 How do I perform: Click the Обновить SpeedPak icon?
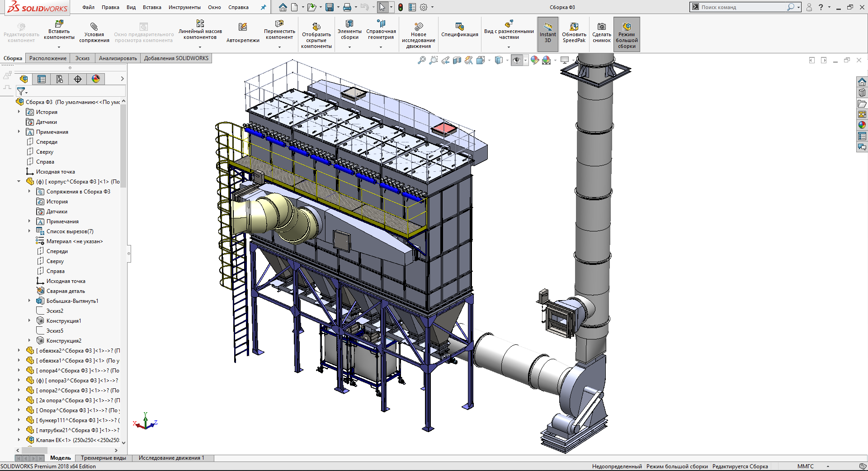point(574,27)
